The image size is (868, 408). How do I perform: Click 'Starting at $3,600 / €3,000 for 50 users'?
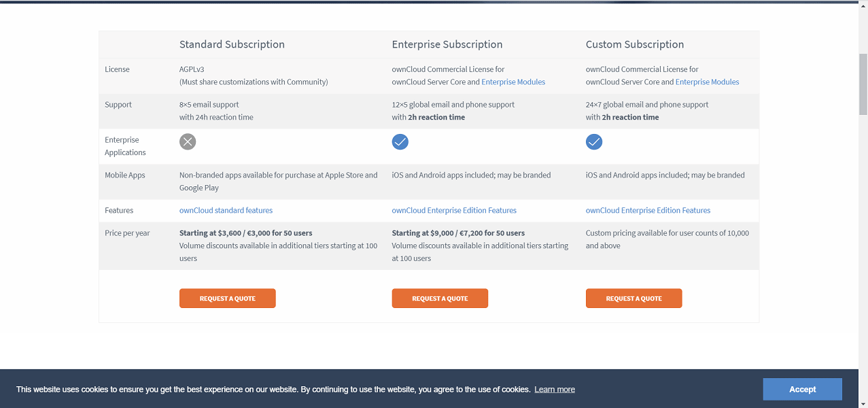pyautogui.click(x=246, y=233)
